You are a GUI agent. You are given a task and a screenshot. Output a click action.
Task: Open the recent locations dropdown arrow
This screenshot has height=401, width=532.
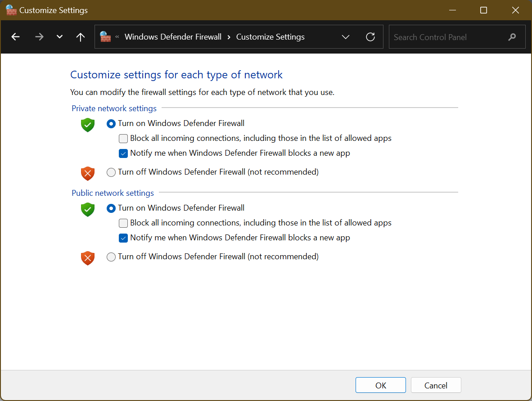click(x=59, y=37)
